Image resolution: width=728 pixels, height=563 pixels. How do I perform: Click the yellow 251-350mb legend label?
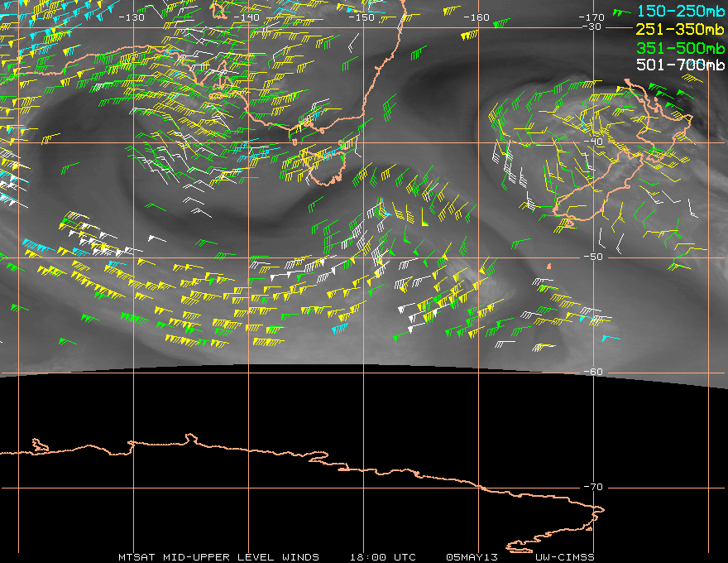680,29
